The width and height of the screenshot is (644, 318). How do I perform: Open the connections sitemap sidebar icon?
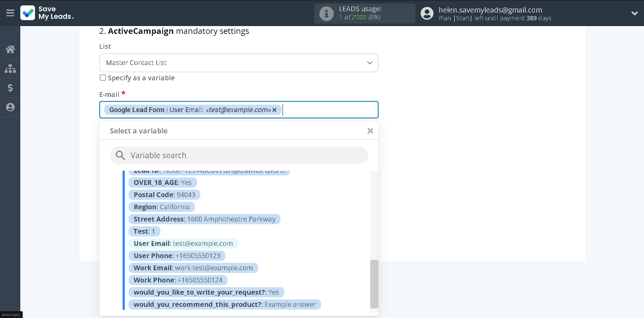tap(10, 69)
